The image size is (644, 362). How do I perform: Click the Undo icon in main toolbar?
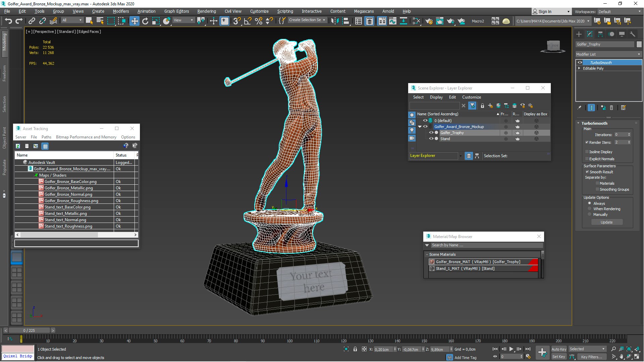click(x=8, y=21)
